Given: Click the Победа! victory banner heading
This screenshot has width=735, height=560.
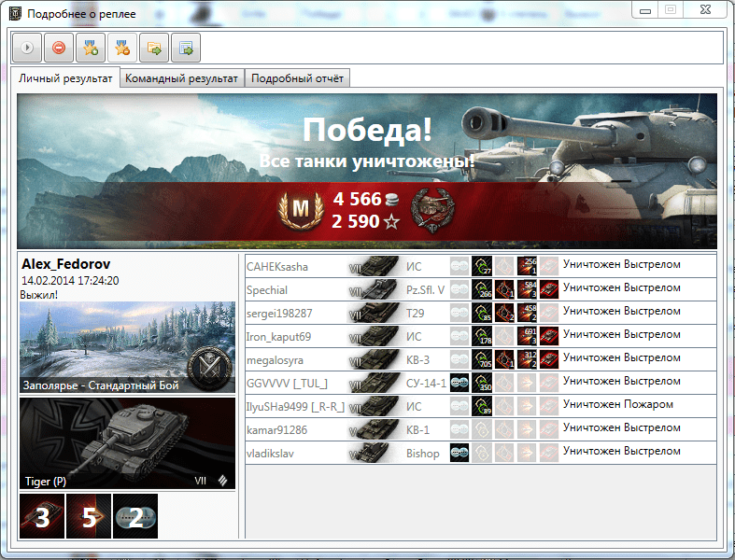Looking at the screenshot, I should click(x=367, y=130).
